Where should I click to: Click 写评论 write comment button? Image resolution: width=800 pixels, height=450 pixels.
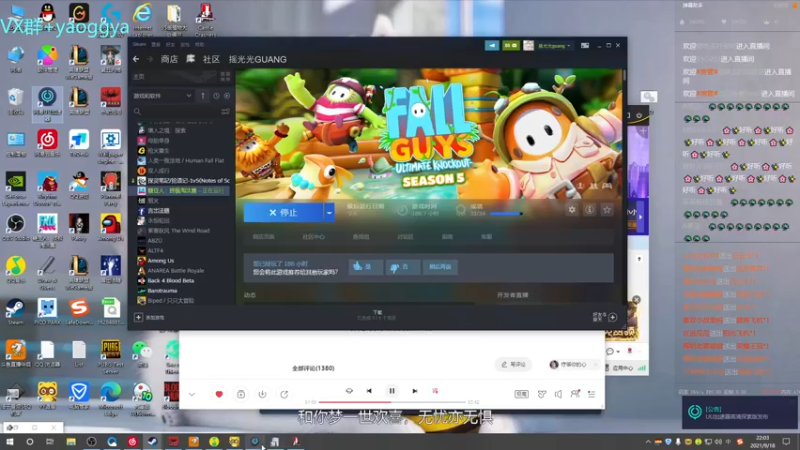(513, 364)
